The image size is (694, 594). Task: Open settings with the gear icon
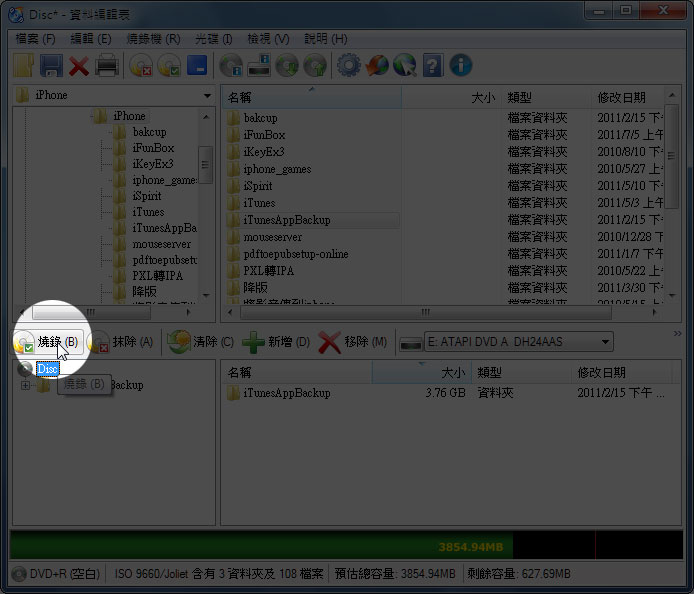(349, 66)
